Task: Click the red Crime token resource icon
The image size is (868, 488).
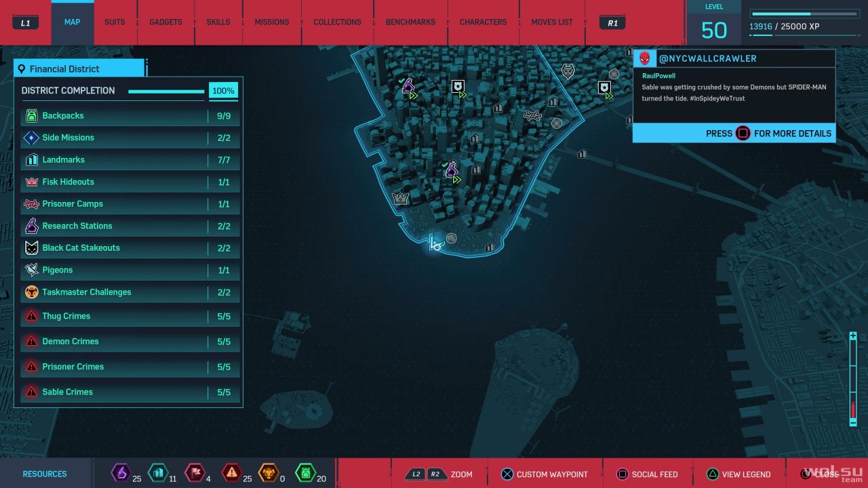Action: click(x=232, y=472)
